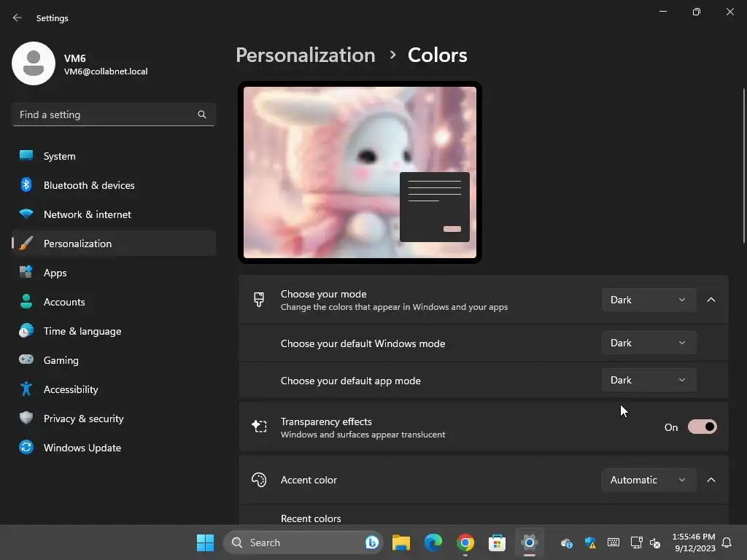The width and height of the screenshot is (747, 560).
Task: Click the Bing icon in taskbar search
Action: (371, 542)
